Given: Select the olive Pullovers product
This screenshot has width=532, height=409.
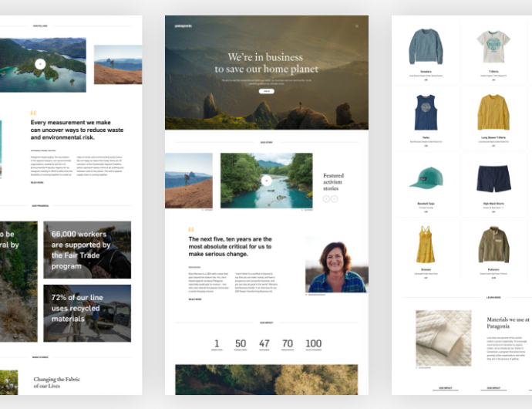Looking at the screenshot, I should click(x=493, y=250).
